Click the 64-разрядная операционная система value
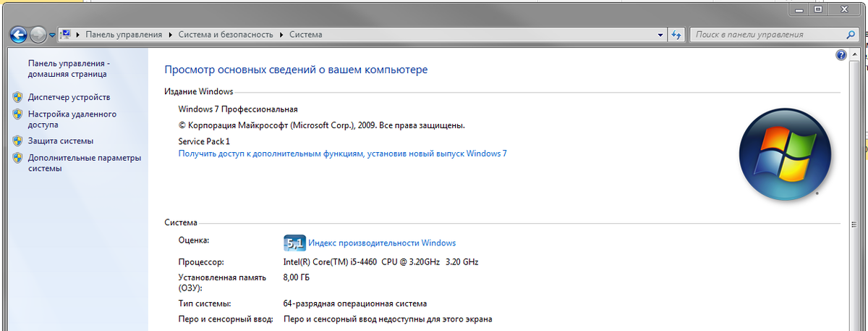Viewport: 868px width, 331px height. coord(355,303)
